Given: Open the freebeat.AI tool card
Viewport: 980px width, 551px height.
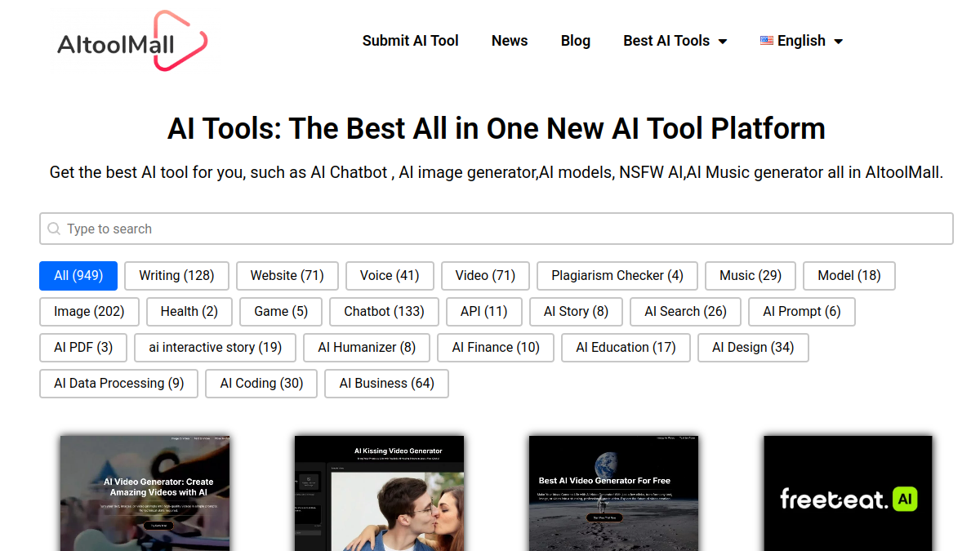Looking at the screenshot, I should click(x=849, y=493).
